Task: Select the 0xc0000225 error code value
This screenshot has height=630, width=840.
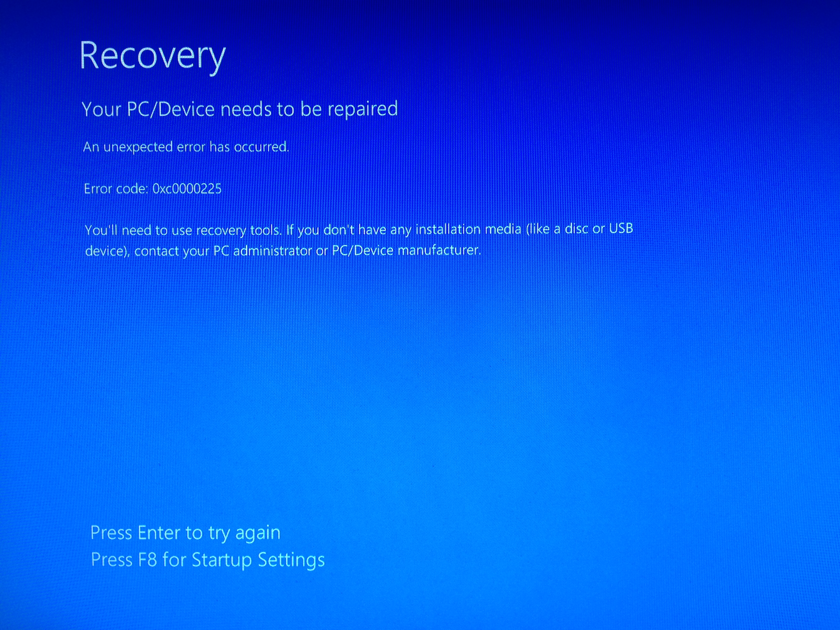Action: [x=187, y=189]
